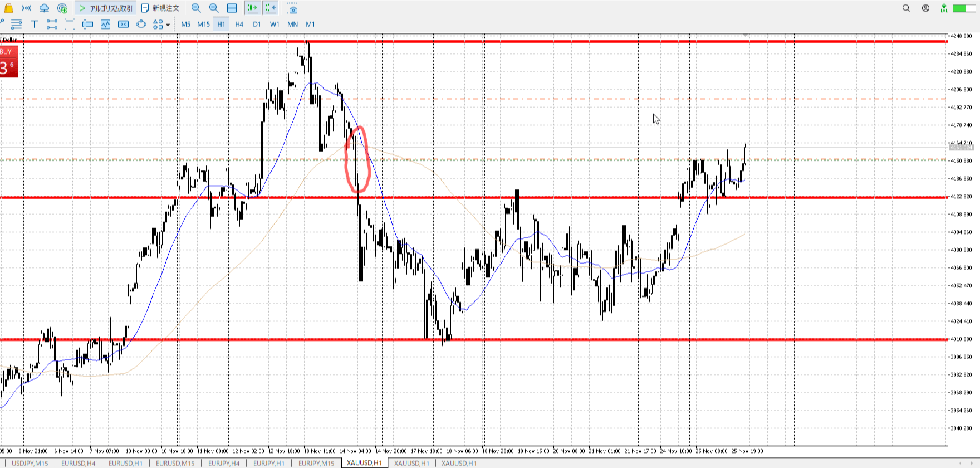Open the USDJPY,M15 chart tab
980x468 pixels.
pos(30,463)
